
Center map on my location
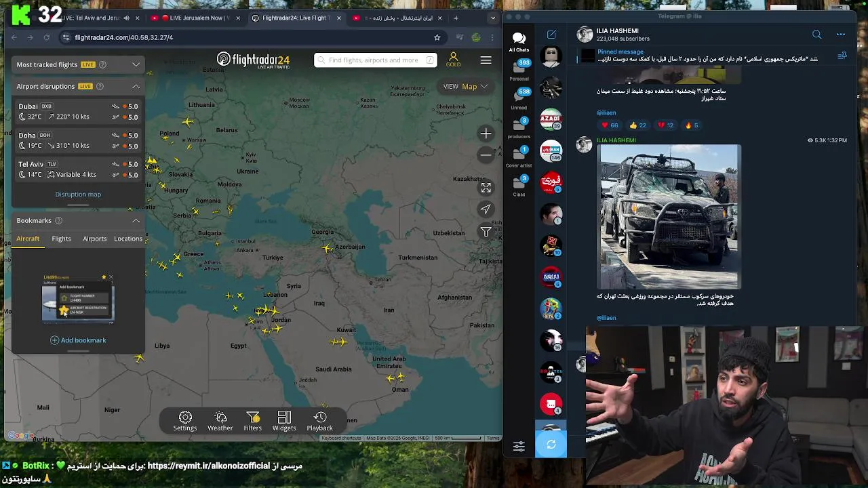tap(486, 209)
